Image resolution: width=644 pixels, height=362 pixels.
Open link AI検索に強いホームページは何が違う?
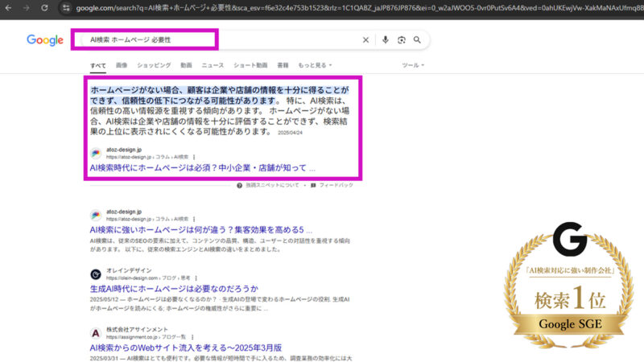(200, 230)
